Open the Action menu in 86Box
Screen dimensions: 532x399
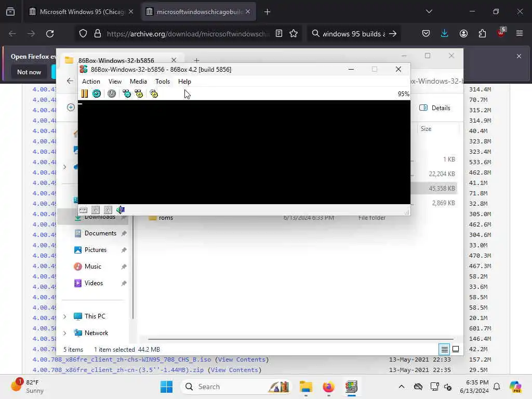tap(91, 82)
